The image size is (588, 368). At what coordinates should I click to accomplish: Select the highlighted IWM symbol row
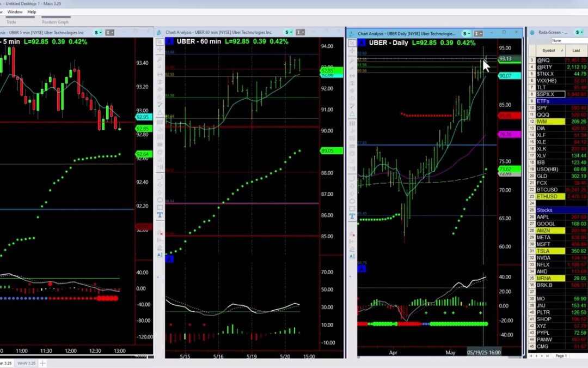click(558, 122)
